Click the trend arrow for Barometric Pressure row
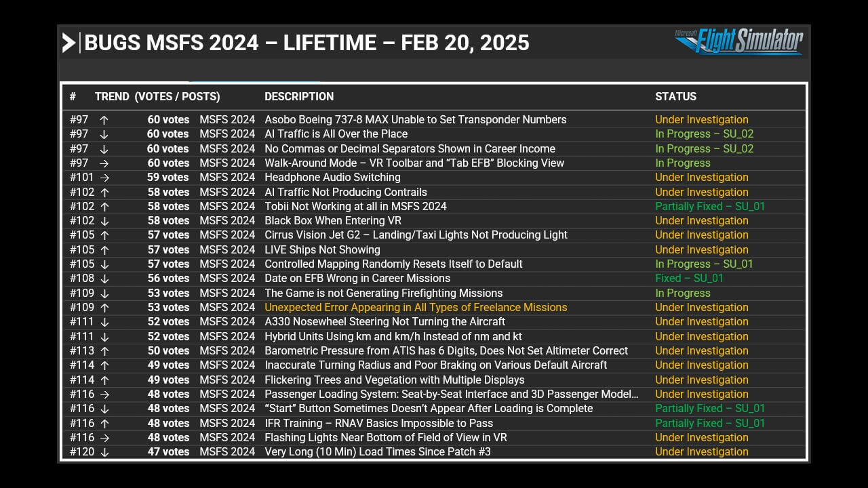Screen dimensions: 868x488 pos(104,351)
